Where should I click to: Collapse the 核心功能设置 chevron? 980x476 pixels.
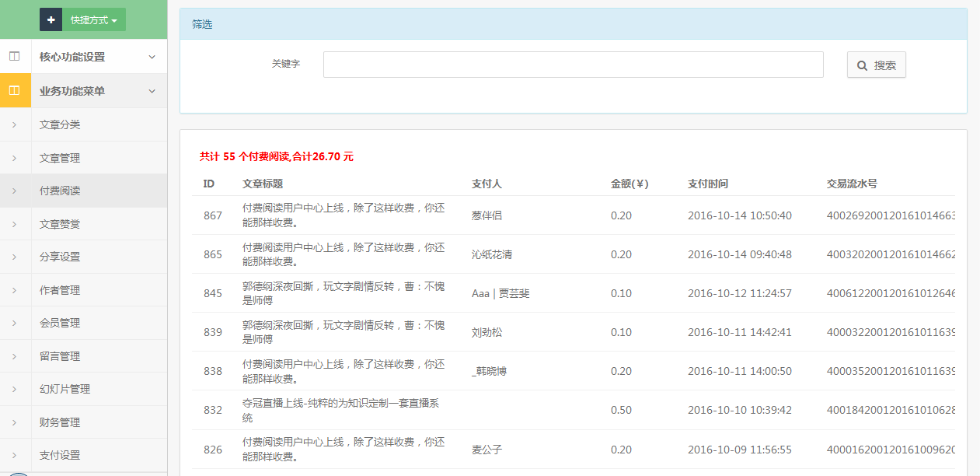pos(152,57)
